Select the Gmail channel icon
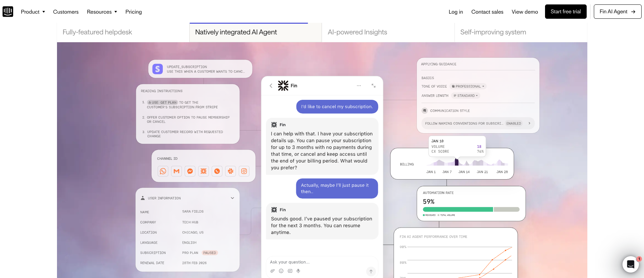 point(176,171)
